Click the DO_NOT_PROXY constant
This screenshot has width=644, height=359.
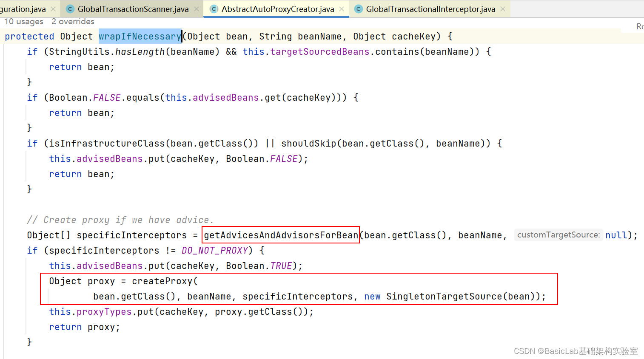215,251
